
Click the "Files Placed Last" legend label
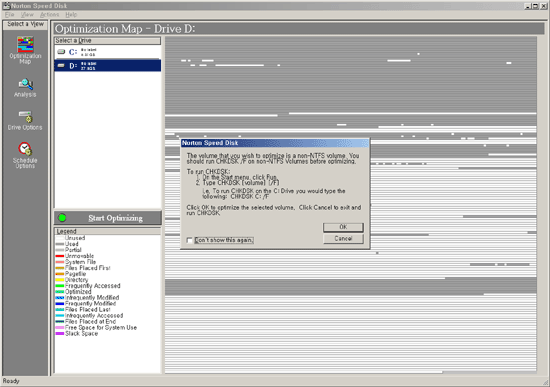click(88, 309)
